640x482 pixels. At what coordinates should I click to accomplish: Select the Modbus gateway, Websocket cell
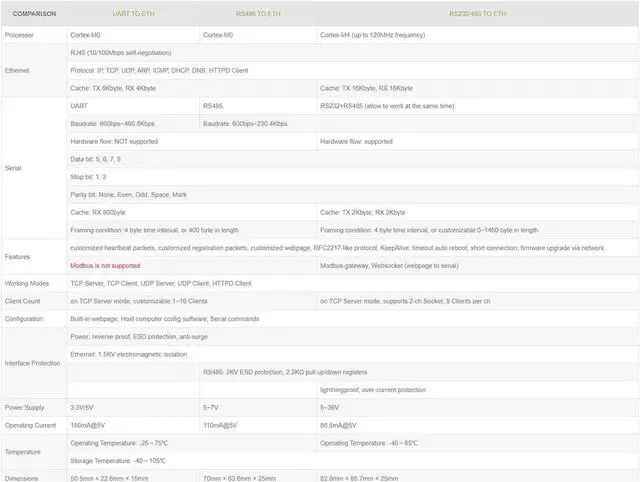pos(477,266)
